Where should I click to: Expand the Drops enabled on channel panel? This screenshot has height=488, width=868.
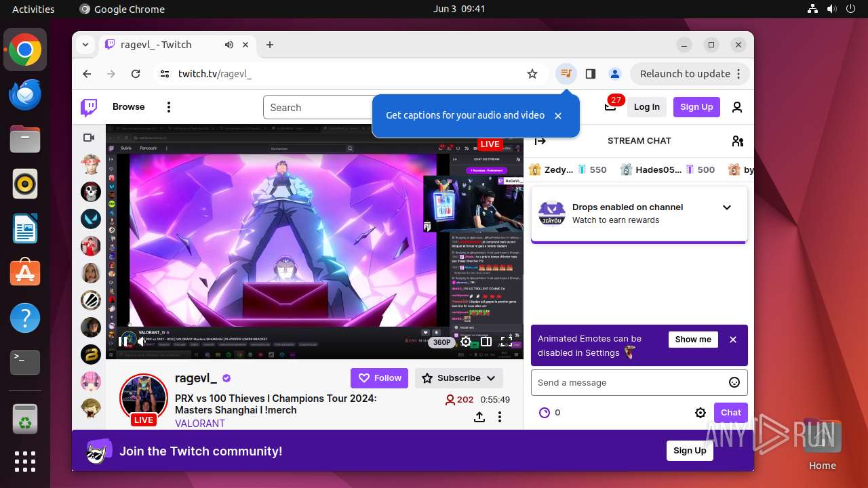click(727, 207)
